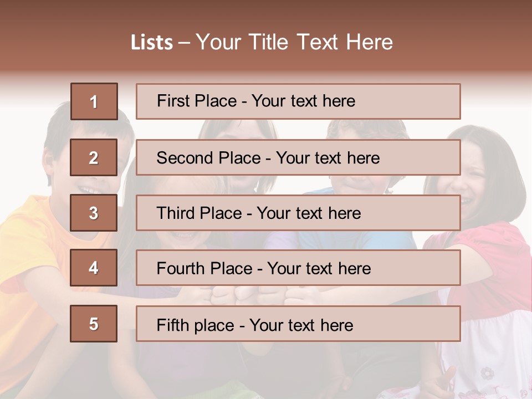Select the bold word Lists in title
The height and width of the screenshot is (399, 532).
[152, 42]
